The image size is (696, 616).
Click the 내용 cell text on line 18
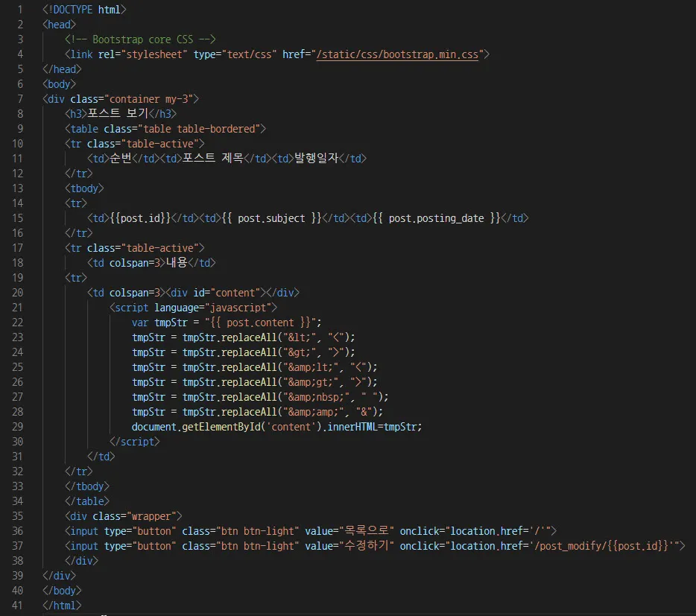[x=178, y=263]
